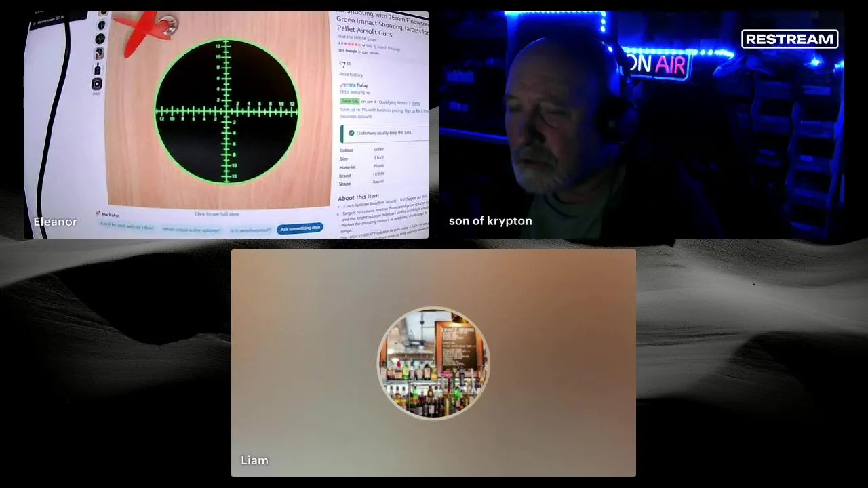Select the crosshair target thumbnail above the hand thumbnail
The width and height of the screenshot is (868, 488).
[x=100, y=39]
